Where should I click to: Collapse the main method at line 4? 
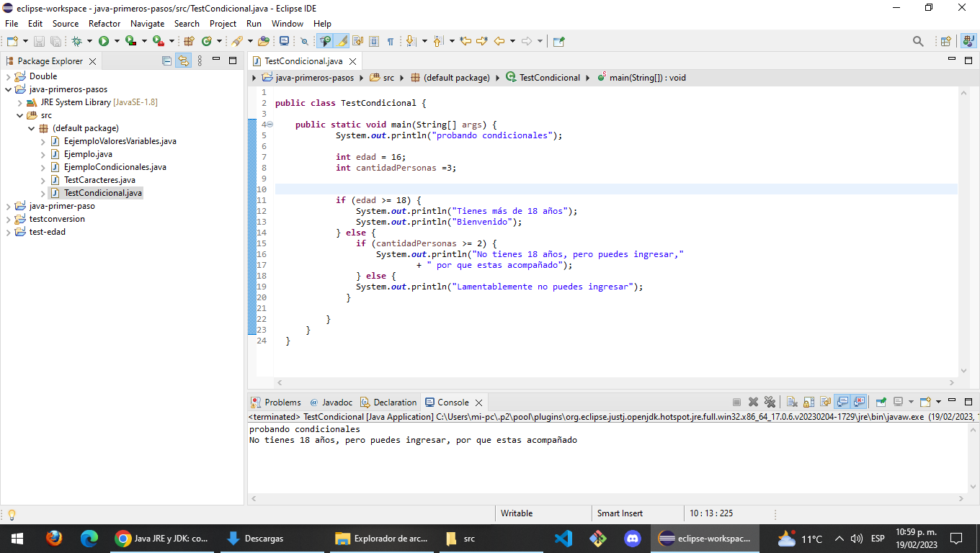[x=270, y=125]
